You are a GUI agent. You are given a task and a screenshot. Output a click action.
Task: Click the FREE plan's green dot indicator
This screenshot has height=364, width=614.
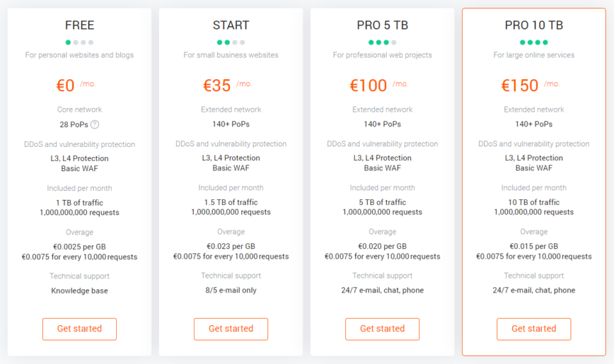[68, 42]
